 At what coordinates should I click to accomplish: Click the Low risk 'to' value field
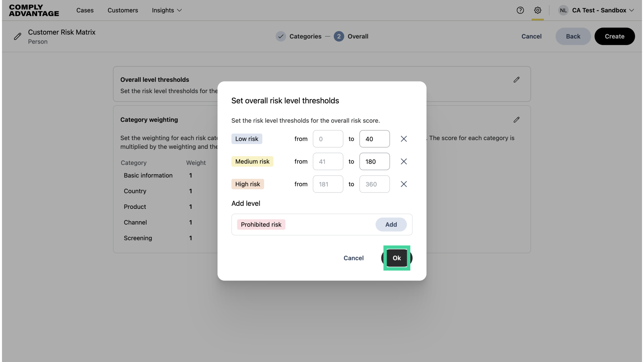[374, 139]
